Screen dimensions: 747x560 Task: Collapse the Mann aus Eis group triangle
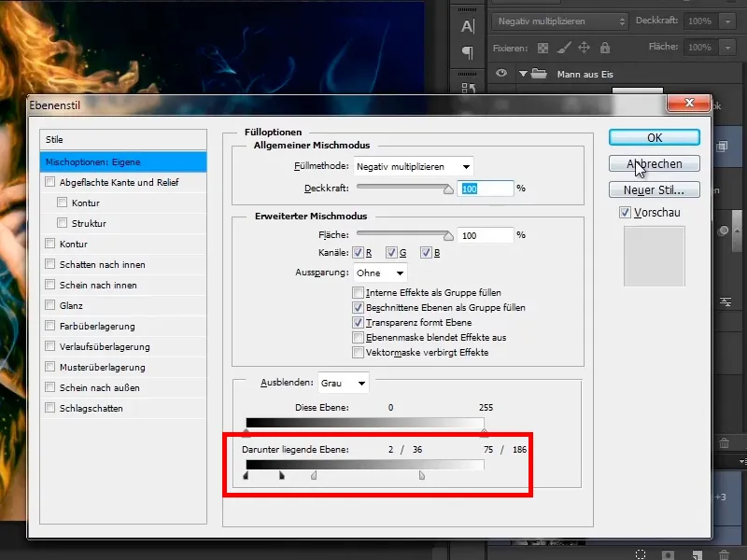click(523, 74)
